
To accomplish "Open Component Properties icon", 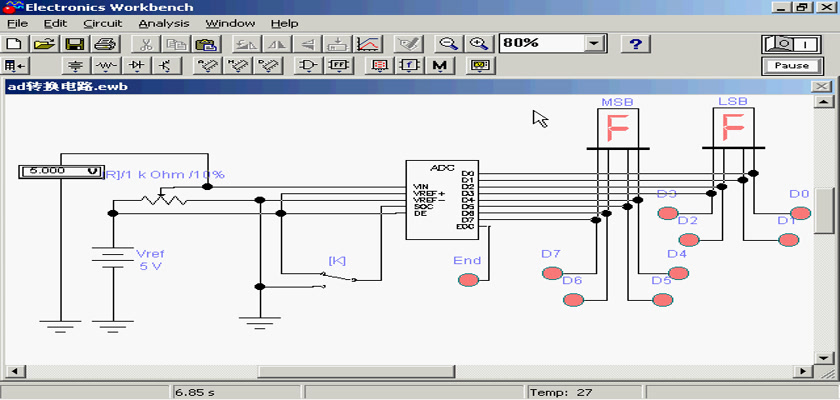I will tap(409, 44).
